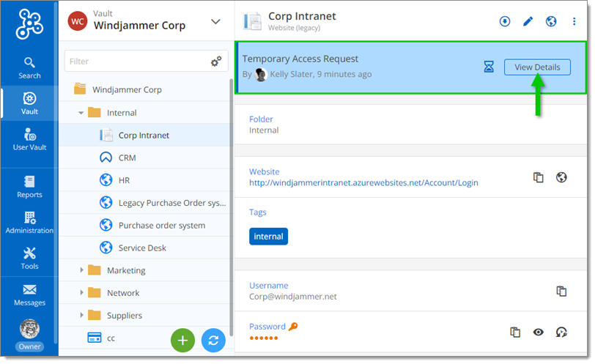Open the windjammerintranet website link
595x364 pixels.
(x=363, y=182)
